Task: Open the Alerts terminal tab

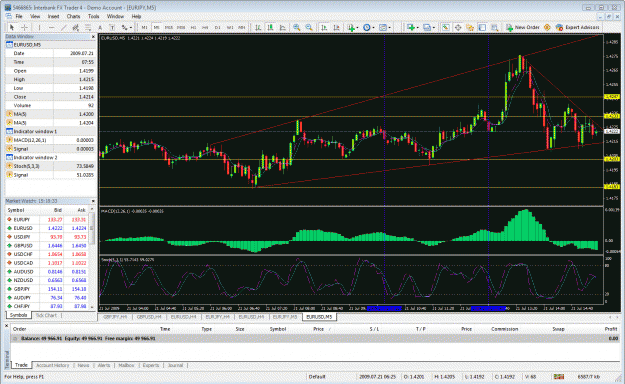Action: [104, 365]
